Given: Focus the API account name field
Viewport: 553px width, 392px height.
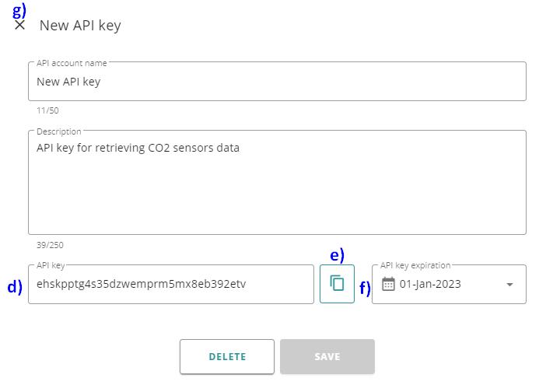Looking at the screenshot, I should pos(277,81).
